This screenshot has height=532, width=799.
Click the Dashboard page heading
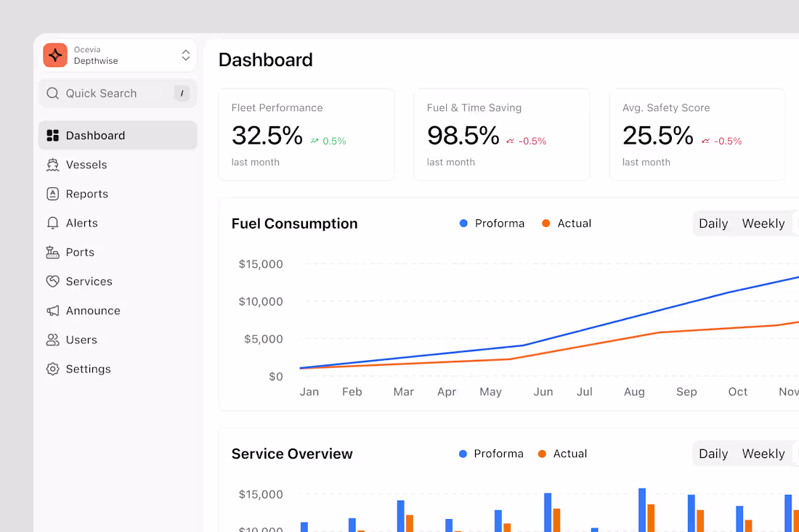265,60
